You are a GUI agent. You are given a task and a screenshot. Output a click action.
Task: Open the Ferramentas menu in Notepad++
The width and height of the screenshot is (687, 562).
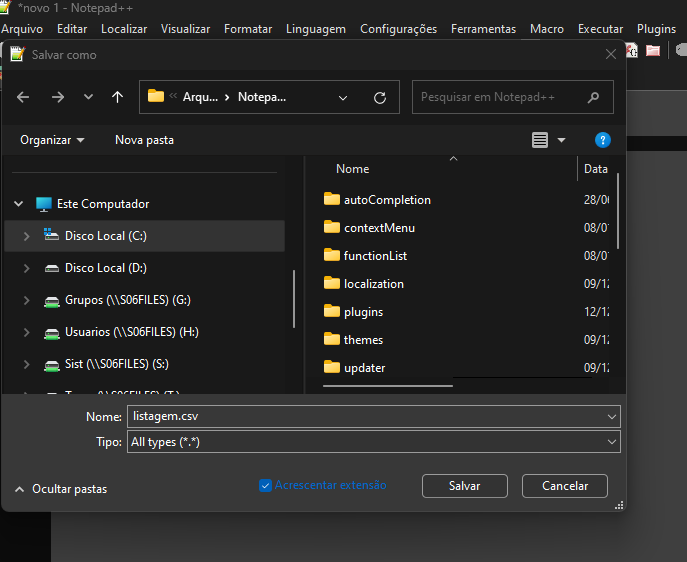pos(484,29)
